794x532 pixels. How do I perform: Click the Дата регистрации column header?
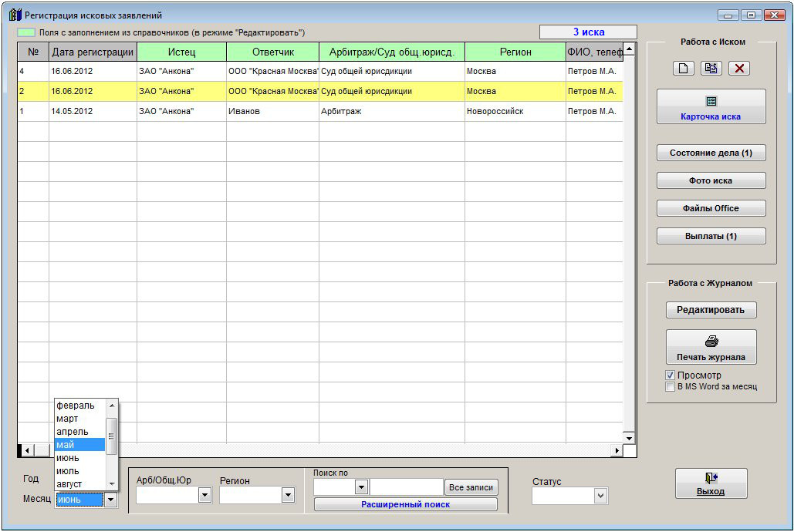tap(93, 52)
